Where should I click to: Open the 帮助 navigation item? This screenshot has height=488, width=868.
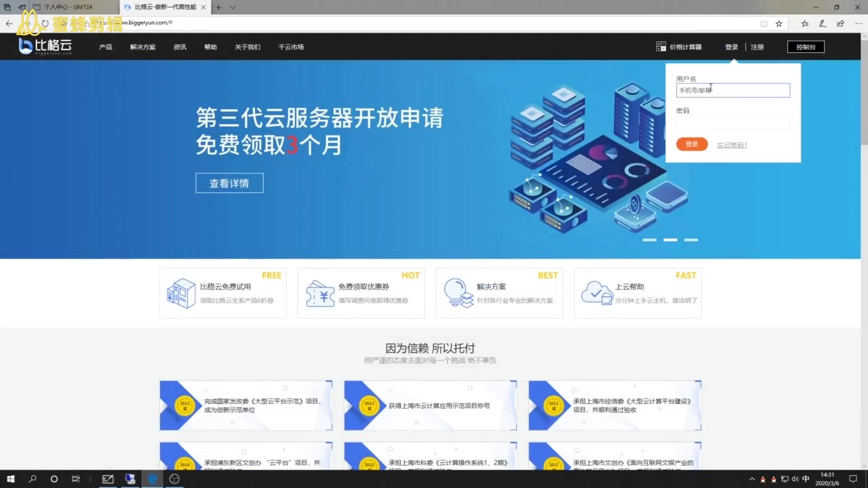[211, 47]
